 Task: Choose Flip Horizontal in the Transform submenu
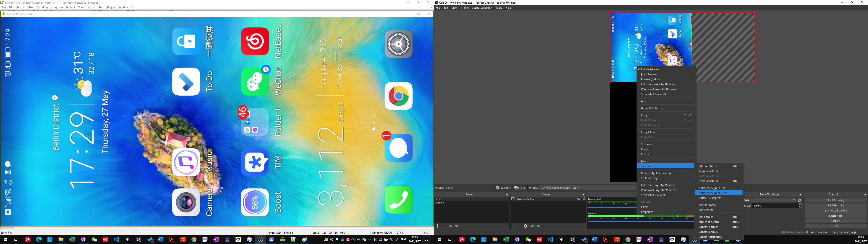pos(719,205)
